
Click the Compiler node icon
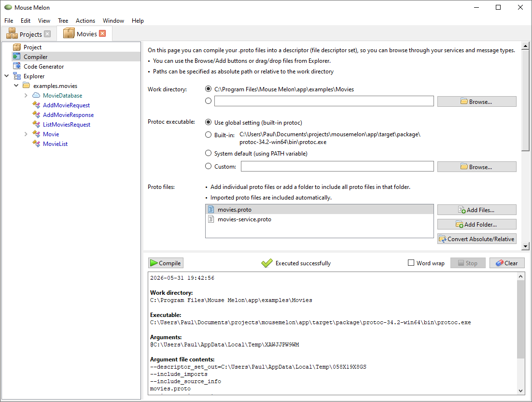[x=16, y=57]
